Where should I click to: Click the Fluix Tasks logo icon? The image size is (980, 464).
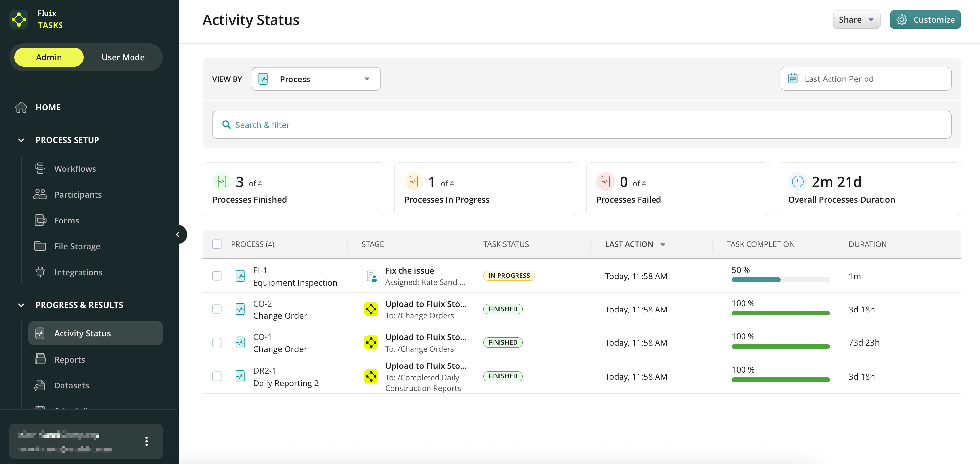point(19,19)
